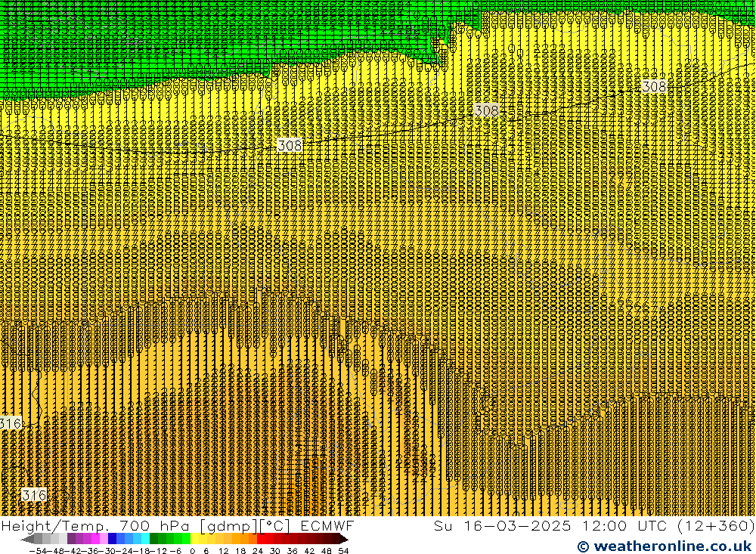Image resolution: width=756 pixels, height=554 pixels.
Task: Click the leftmost 308 contour label
Action: 290,144
